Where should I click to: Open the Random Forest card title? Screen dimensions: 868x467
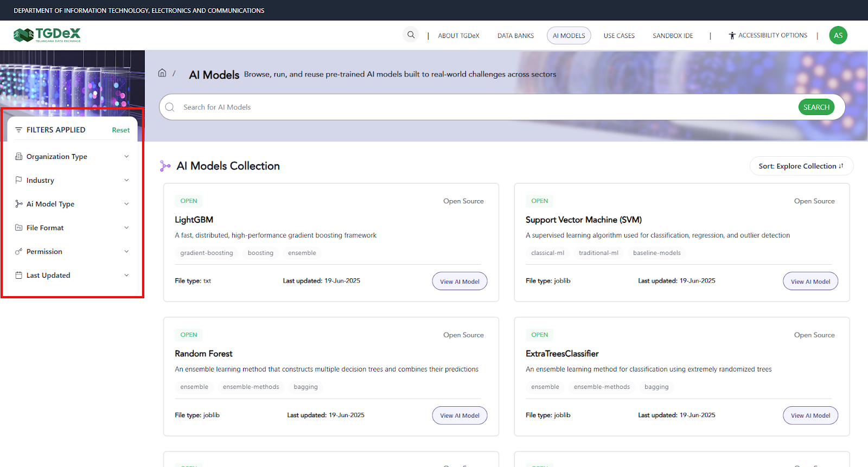203,354
